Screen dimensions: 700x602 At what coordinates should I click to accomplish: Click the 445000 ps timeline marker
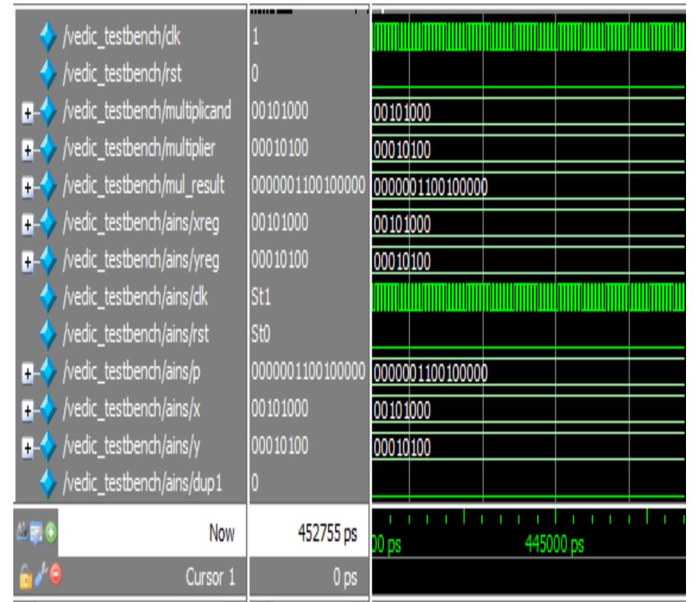555,545
